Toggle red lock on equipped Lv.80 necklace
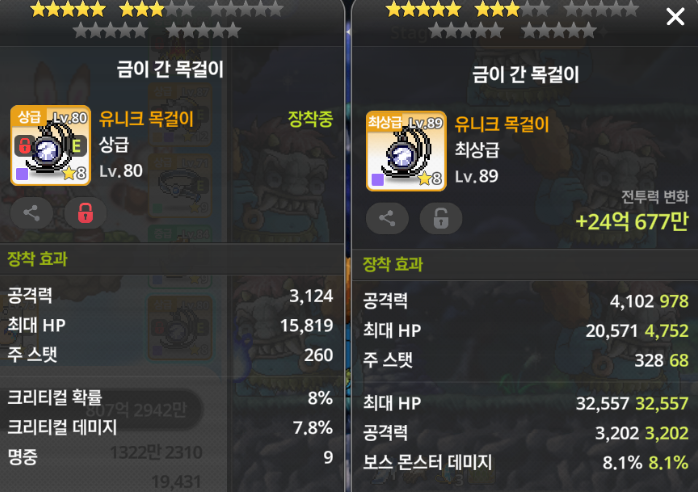Screen dimensions: 698x492 pyautogui.click(x=85, y=213)
